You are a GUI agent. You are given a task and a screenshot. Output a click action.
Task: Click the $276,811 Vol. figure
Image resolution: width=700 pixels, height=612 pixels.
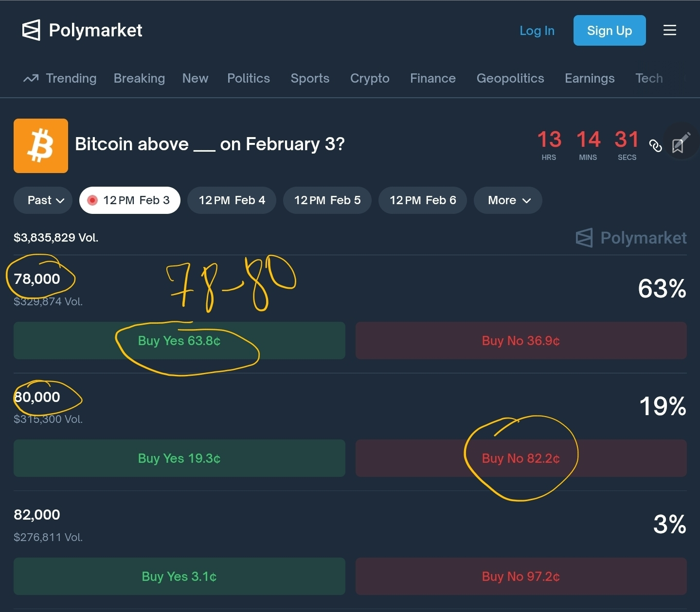coord(48,537)
